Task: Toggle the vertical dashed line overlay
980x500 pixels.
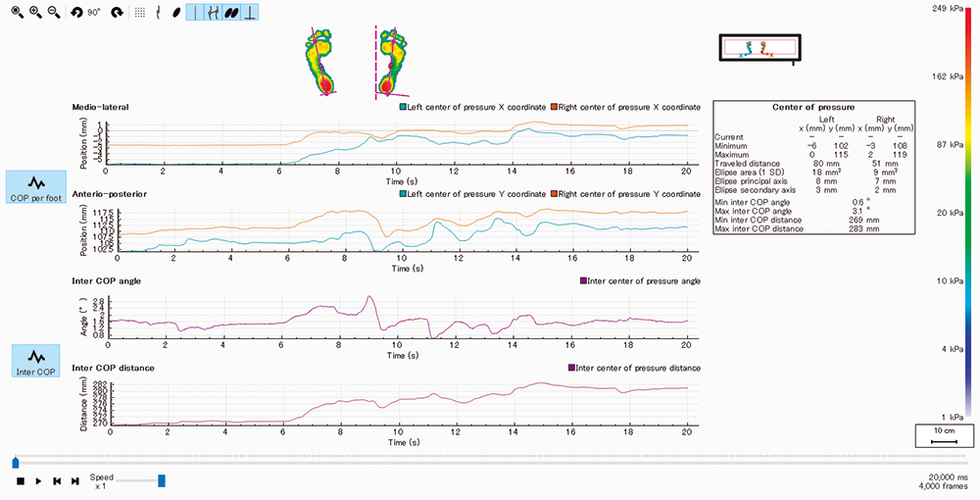Action: click(195, 13)
